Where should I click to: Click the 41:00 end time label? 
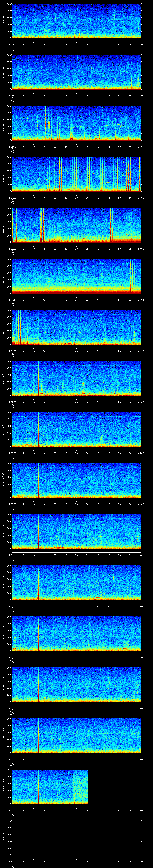[x=141, y=861]
